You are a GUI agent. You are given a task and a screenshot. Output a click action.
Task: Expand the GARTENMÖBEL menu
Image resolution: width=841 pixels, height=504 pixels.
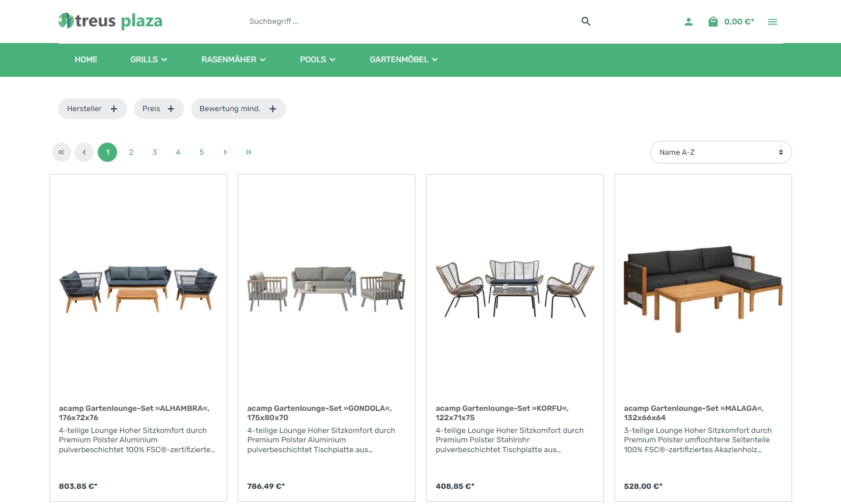pyautogui.click(x=404, y=59)
